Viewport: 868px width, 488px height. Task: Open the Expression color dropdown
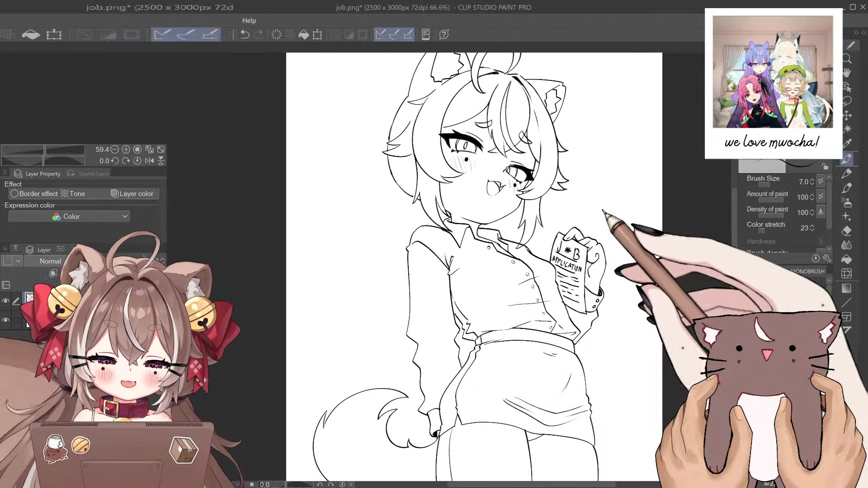[69, 216]
